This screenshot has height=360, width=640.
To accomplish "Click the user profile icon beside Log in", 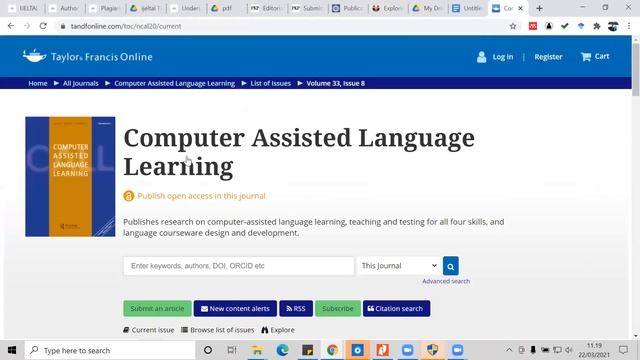I will pyautogui.click(x=482, y=57).
